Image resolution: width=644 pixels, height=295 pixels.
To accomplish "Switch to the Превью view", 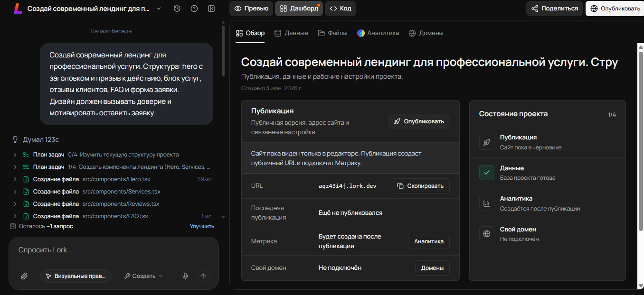I will point(251,9).
